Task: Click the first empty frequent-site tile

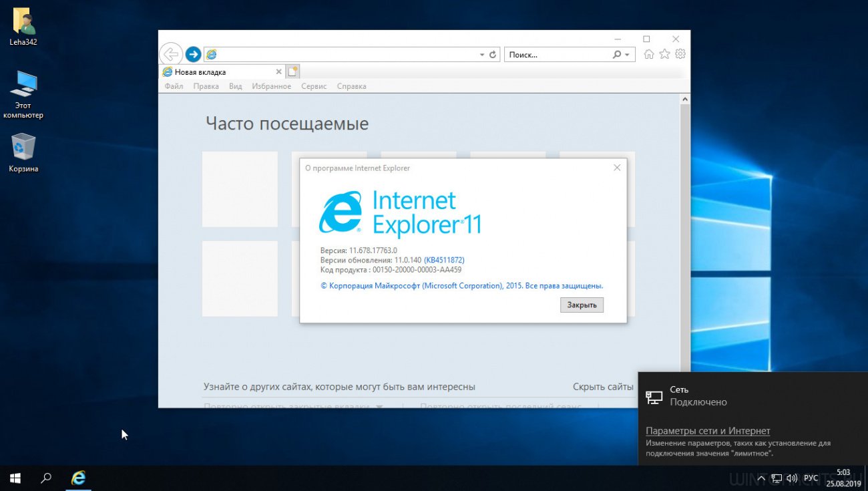Action: pyautogui.click(x=240, y=189)
